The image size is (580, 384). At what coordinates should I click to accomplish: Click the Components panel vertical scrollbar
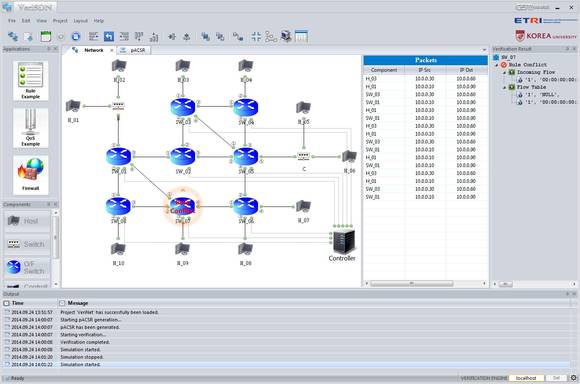(56, 237)
